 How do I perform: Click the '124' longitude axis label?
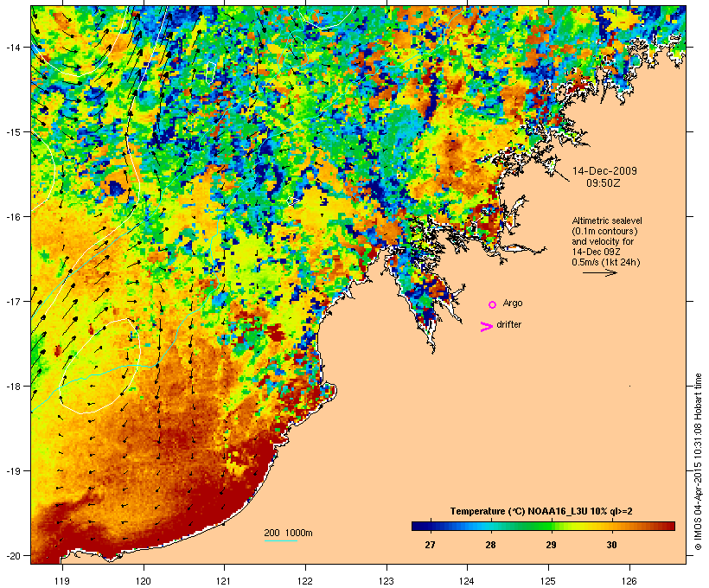(467, 581)
